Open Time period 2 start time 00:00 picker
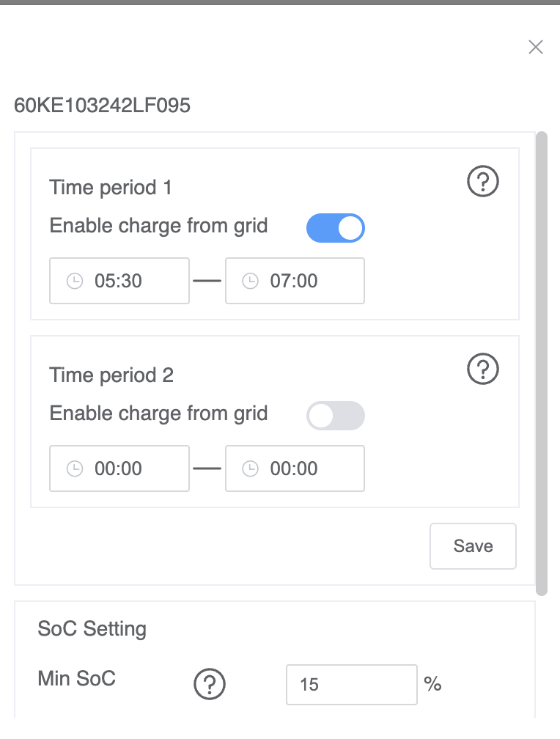 click(x=128, y=468)
